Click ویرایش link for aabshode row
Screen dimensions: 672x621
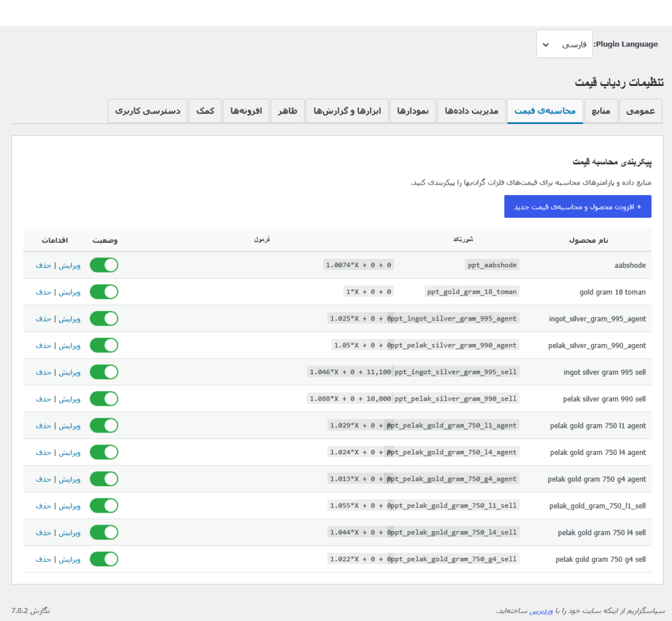70,265
